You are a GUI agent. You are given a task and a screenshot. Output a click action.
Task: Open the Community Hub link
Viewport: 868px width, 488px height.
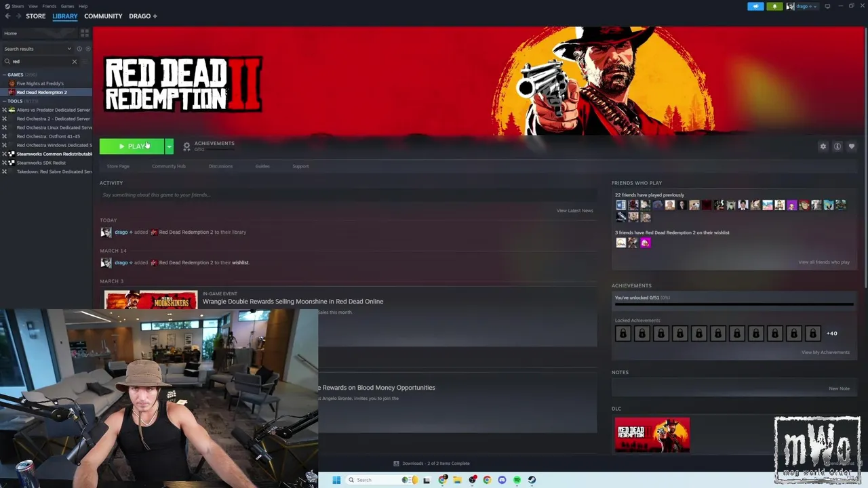169,166
